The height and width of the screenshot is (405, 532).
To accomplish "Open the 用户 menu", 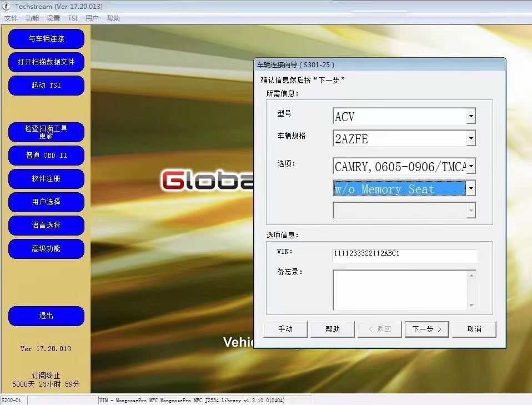I will pyautogui.click(x=93, y=18).
